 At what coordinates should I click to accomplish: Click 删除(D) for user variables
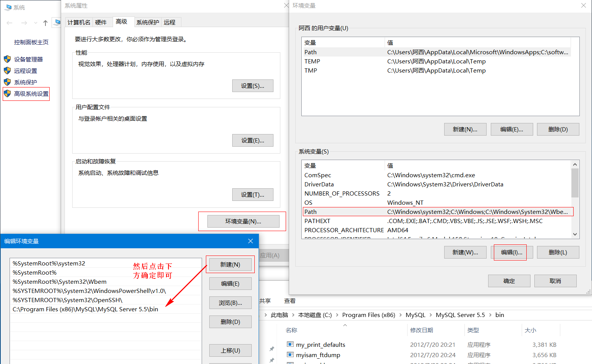tap(558, 129)
